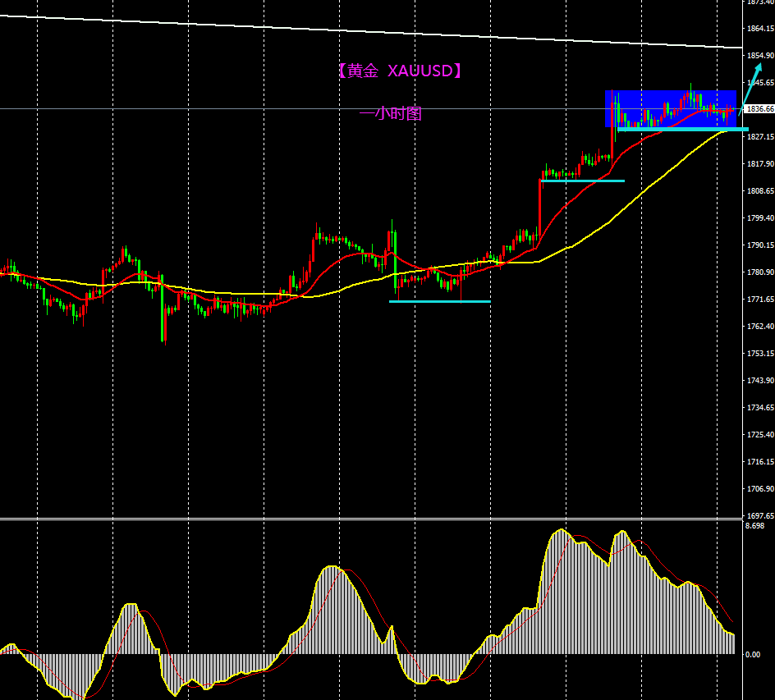Click the 8.698 indicator scale value
775x700 pixels.
click(756, 526)
